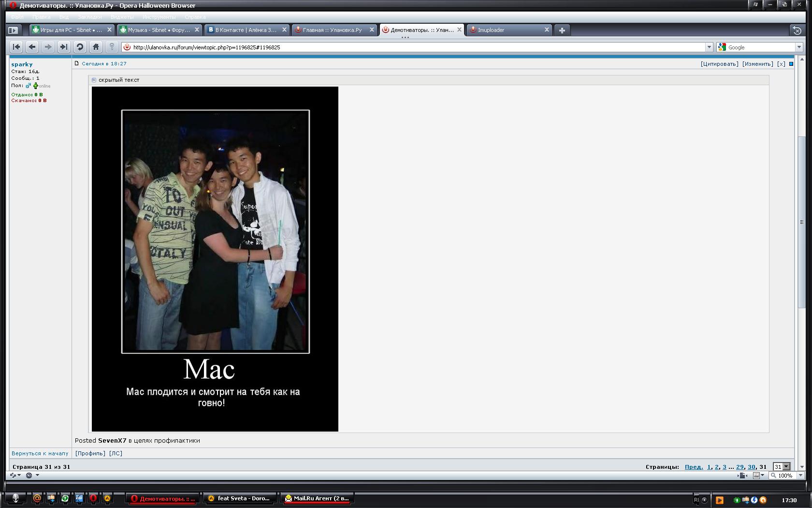
Task: Click the Fast Forward navigation button
Action: (64, 47)
